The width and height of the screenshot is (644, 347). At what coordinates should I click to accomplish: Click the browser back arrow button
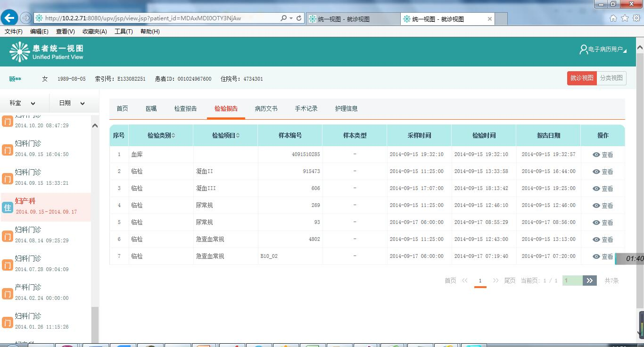(x=9, y=18)
